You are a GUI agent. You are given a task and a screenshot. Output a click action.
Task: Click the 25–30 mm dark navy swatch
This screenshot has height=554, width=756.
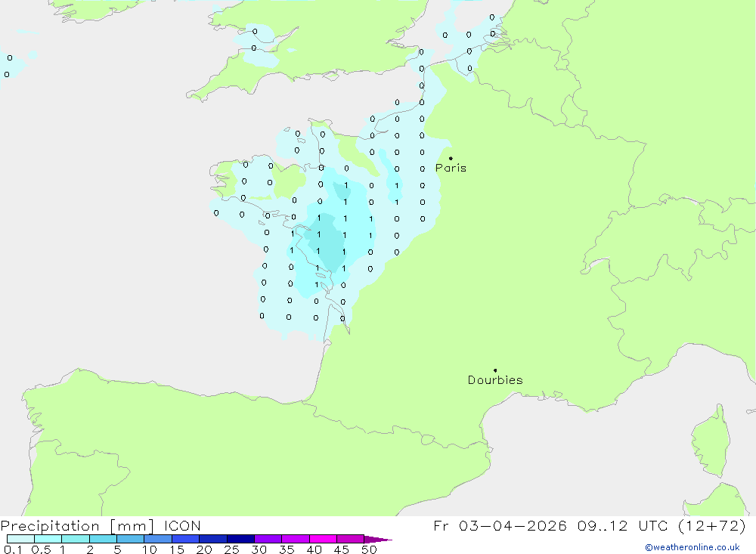pyautogui.click(x=240, y=539)
